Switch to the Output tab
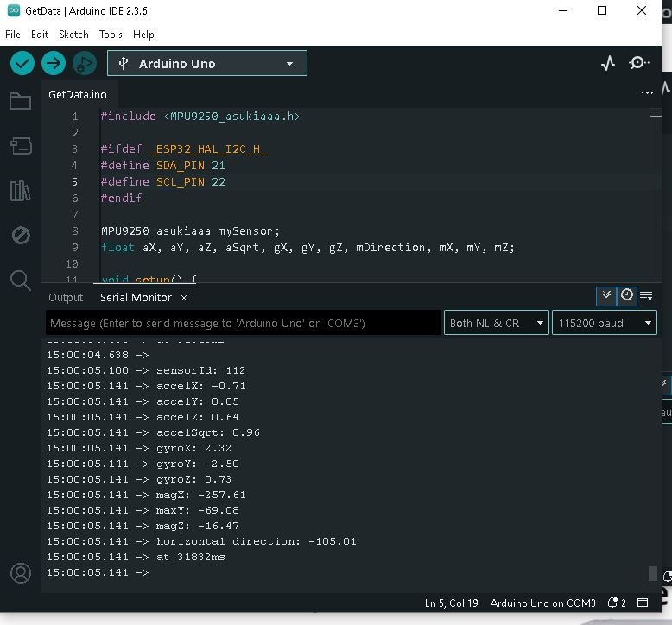Viewport: 672px width, 625px height. tap(66, 298)
